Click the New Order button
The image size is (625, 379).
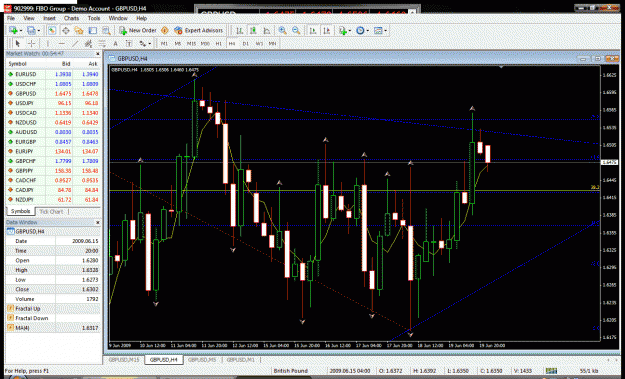[x=138, y=30]
